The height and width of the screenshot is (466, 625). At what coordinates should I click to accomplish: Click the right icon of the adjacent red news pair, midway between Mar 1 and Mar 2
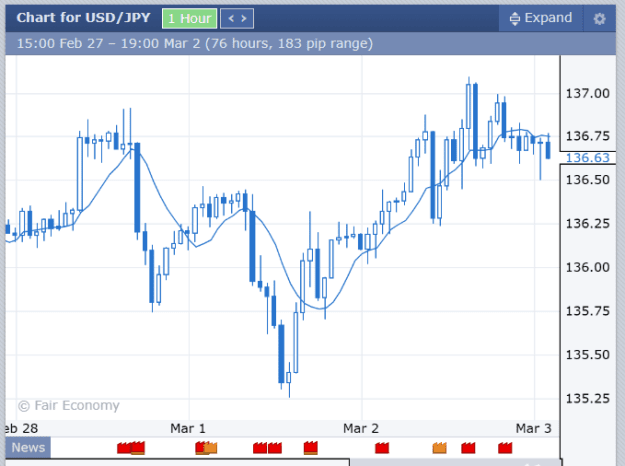coord(275,448)
